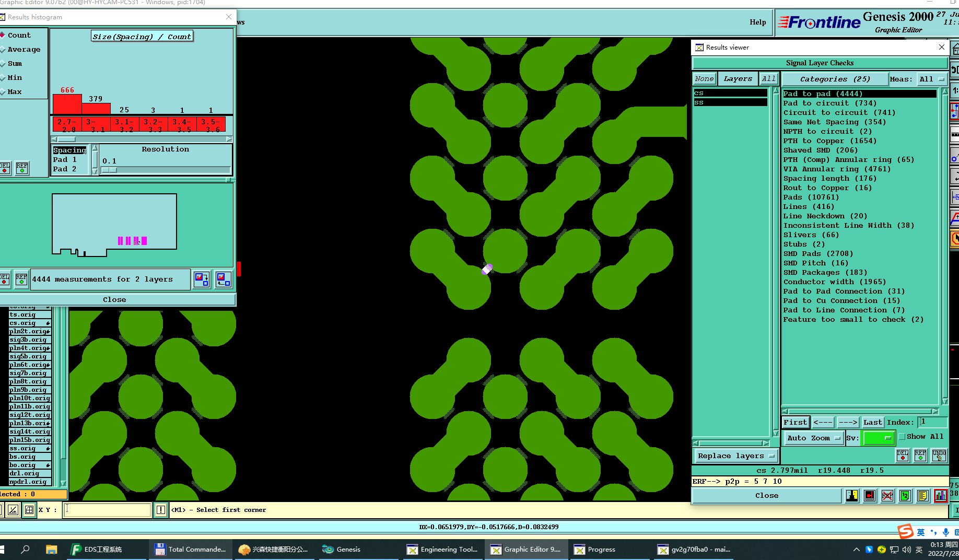The height and width of the screenshot is (560, 959).
Task: Click REF icon below the Max option
Action: pyautogui.click(x=22, y=168)
